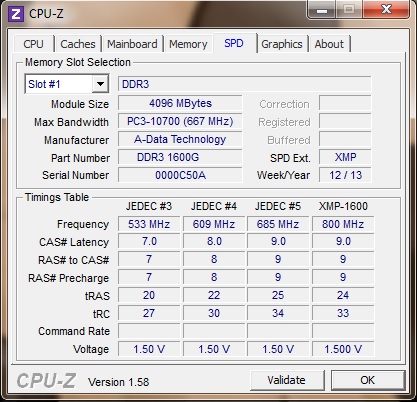Select serial number 0000C50A
Viewport: 417px width, 402px height.
point(180,175)
